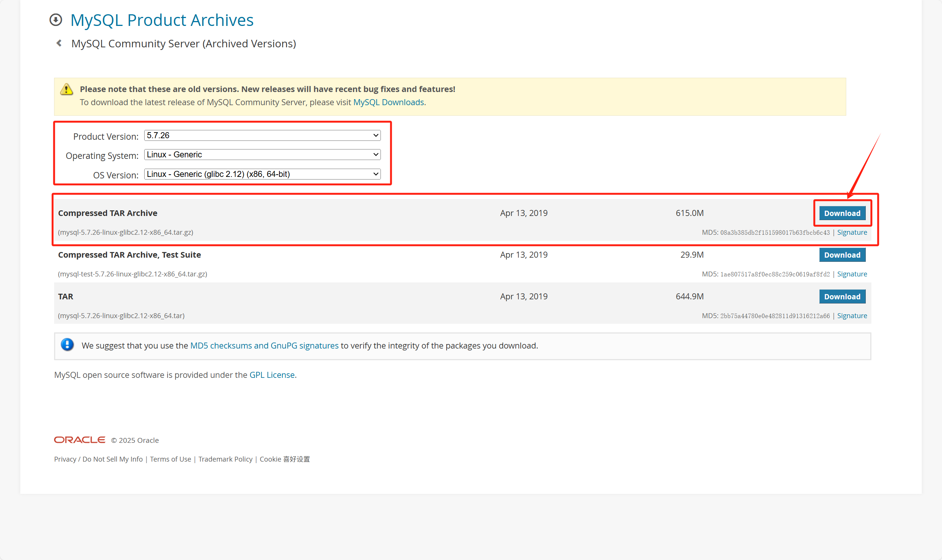Viewport: 942px width, 560px height.
Task: Open Signature link for mysql-test tar.gz
Action: tap(852, 274)
